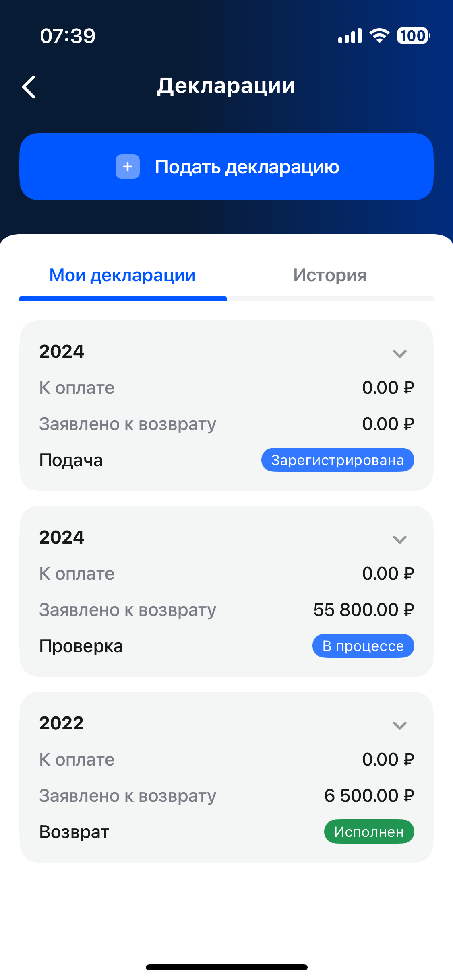Open the 2022 declaration year heading
Viewport: 453px width, 980px height.
point(62,723)
